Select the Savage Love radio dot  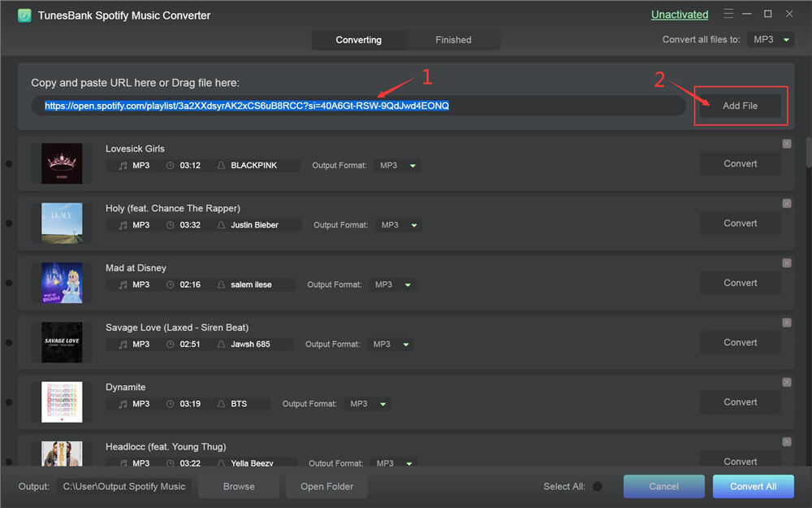(x=9, y=343)
